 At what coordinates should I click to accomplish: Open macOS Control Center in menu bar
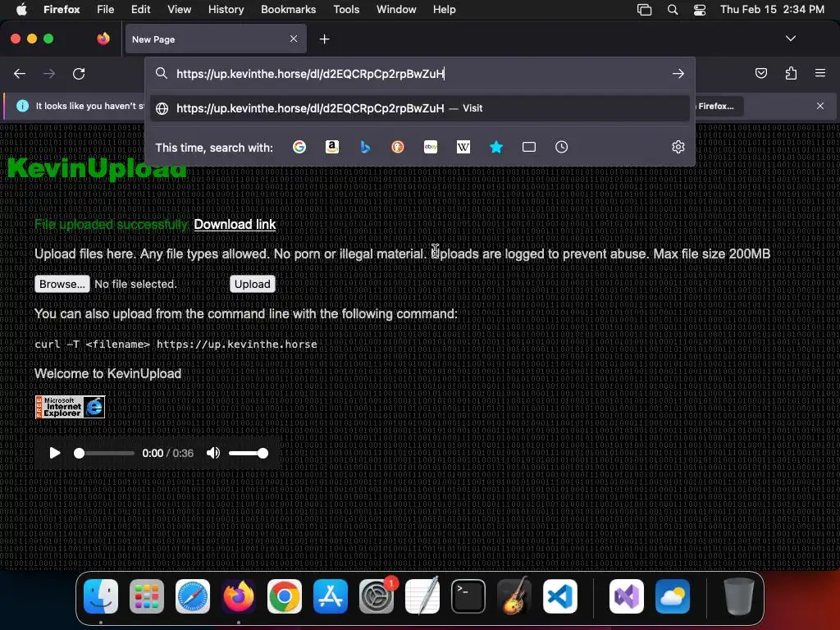(699, 10)
